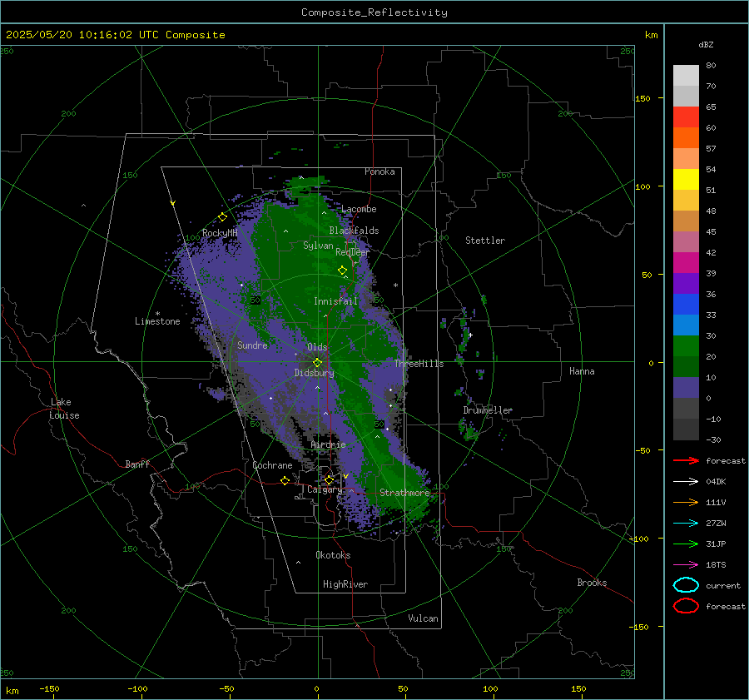
Task: Click the red 'forecast' ellipse in legend
Action: point(686,606)
